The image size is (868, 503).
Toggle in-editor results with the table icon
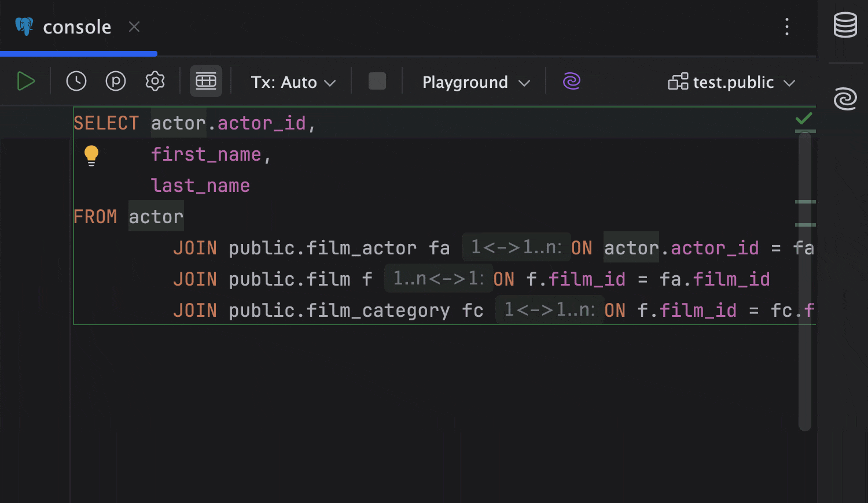click(x=205, y=81)
